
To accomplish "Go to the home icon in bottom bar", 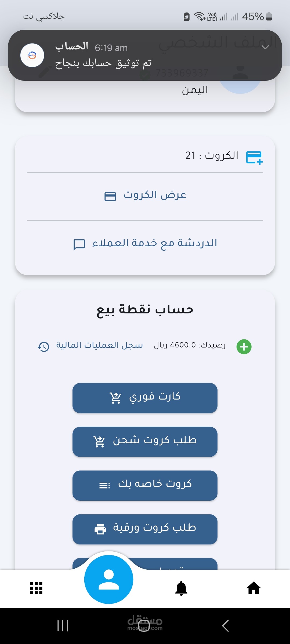I will tap(254, 588).
